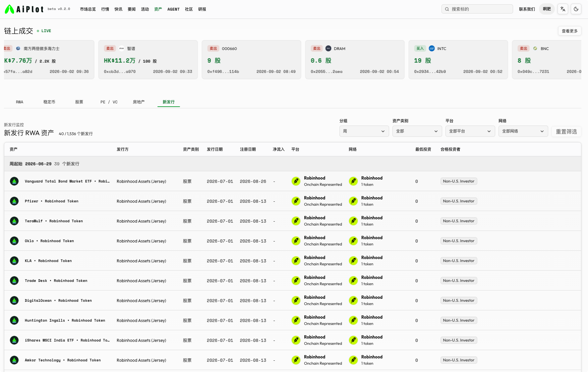Click registration date 2026-08-26 in Vanguard row
Viewport: 588px width, 372px height.
[253, 181]
